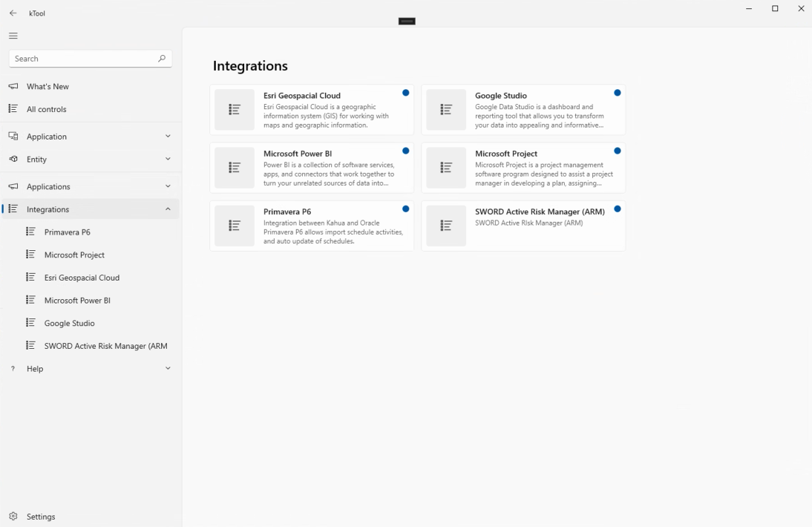Image resolution: width=812 pixels, height=527 pixels.
Task: Click the Integrations page heading
Action: (x=250, y=66)
